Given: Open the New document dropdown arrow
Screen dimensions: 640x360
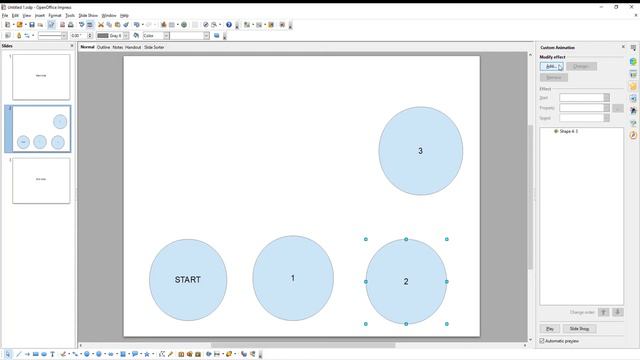Looking at the screenshot, I should coord(13,25).
